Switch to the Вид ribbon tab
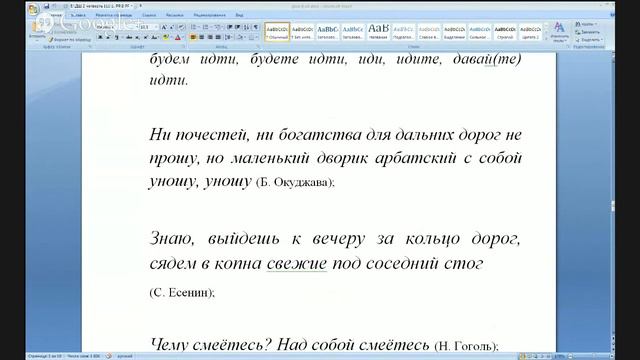Image resolution: width=640 pixels, height=360 pixels. click(x=239, y=15)
